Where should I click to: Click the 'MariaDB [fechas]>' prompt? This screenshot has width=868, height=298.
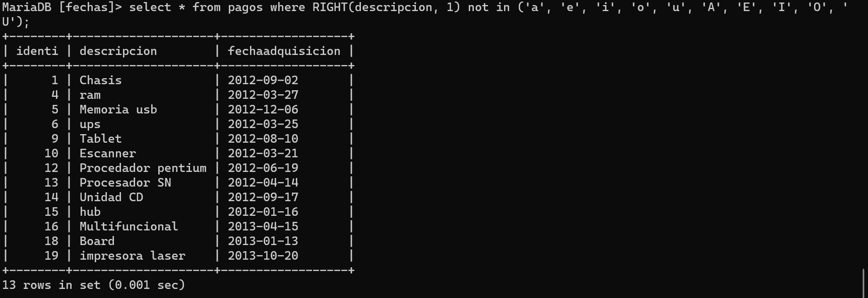pyautogui.click(x=61, y=8)
